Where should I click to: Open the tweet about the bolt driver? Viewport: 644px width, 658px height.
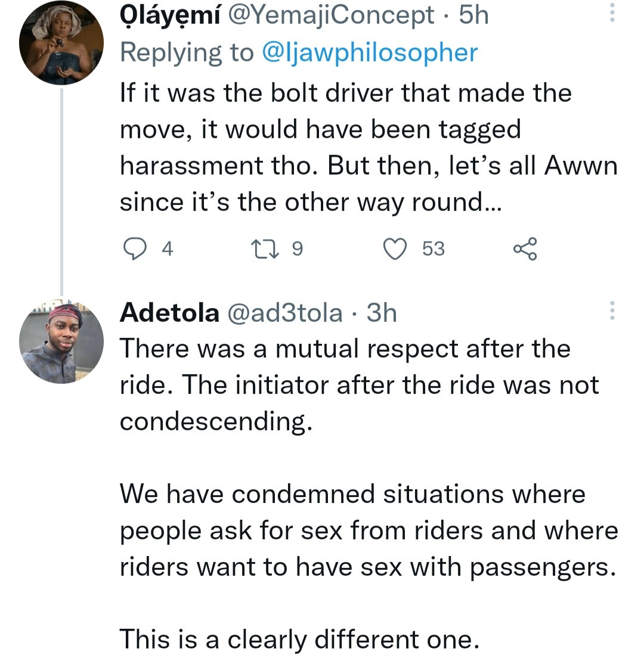[x=358, y=148]
